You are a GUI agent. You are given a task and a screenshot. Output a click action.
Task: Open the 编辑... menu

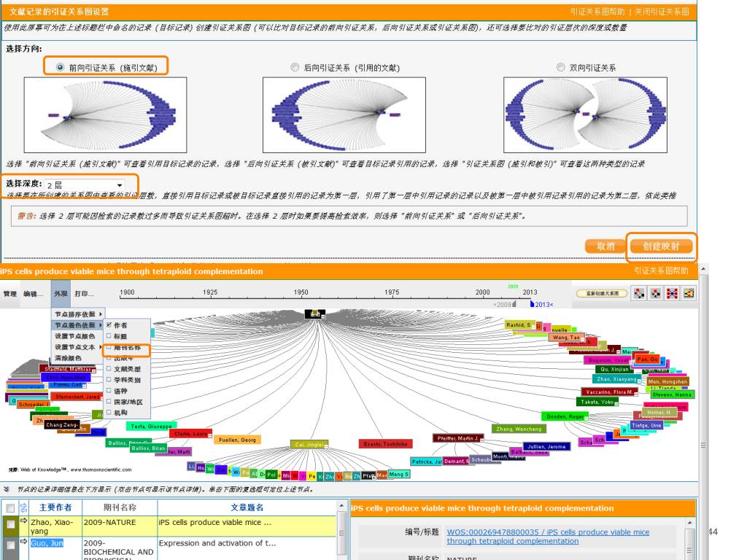coord(33,294)
